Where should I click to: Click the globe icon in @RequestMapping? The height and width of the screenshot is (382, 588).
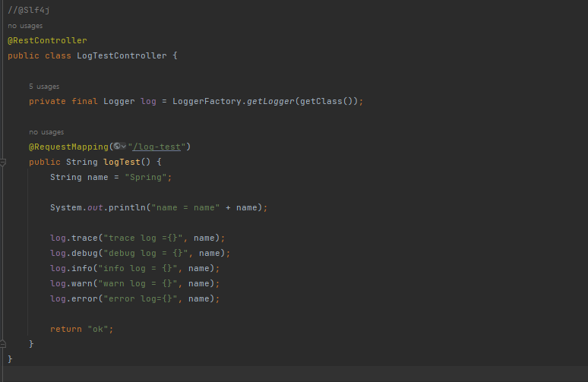coord(117,147)
